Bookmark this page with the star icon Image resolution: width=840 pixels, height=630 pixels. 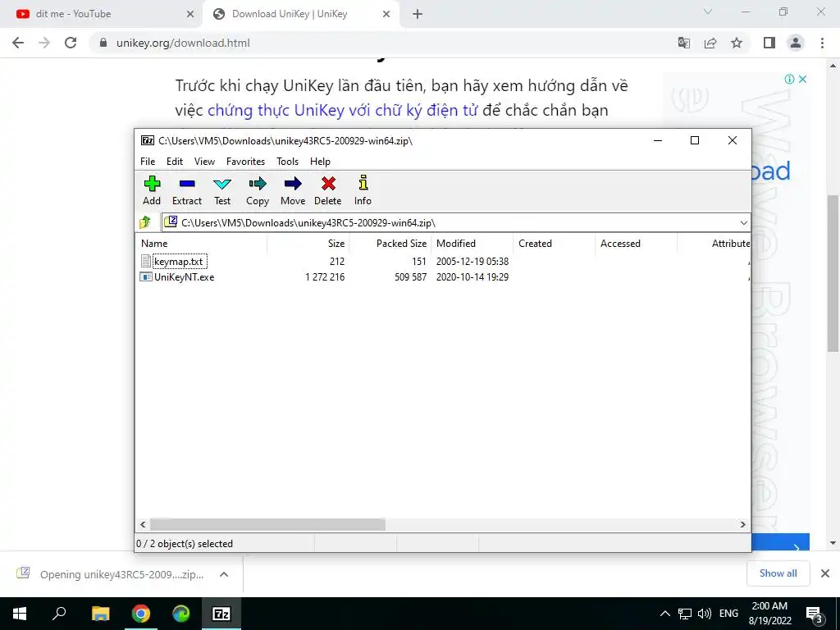click(737, 43)
